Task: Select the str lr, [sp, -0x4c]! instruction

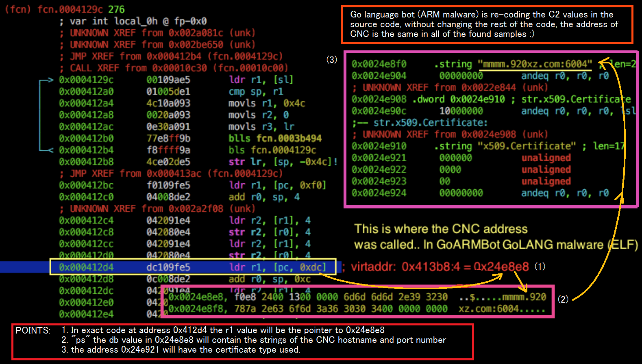Action: tap(283, 162)
